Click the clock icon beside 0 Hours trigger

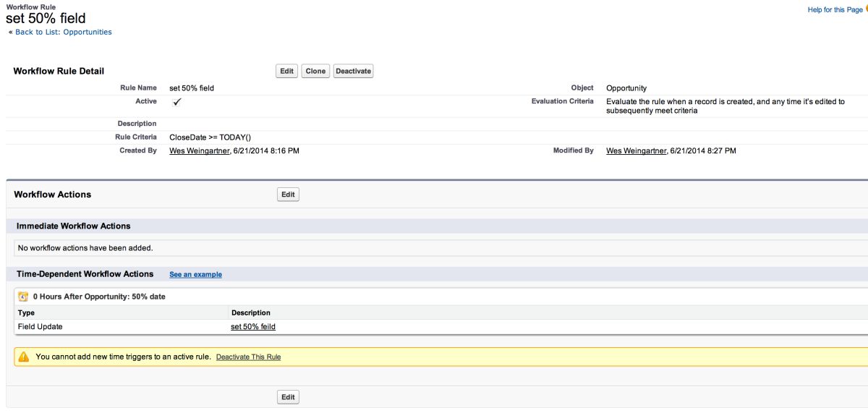point(23,297)
